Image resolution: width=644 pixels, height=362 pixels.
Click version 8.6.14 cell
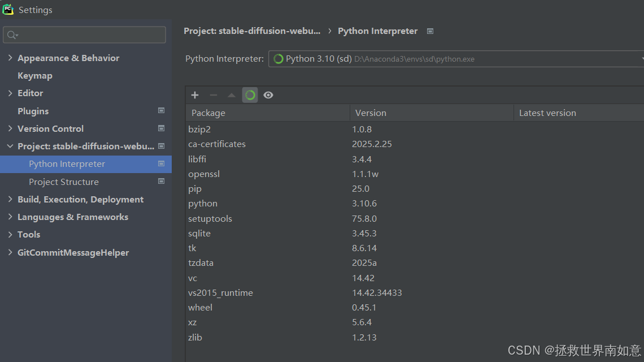364,248
